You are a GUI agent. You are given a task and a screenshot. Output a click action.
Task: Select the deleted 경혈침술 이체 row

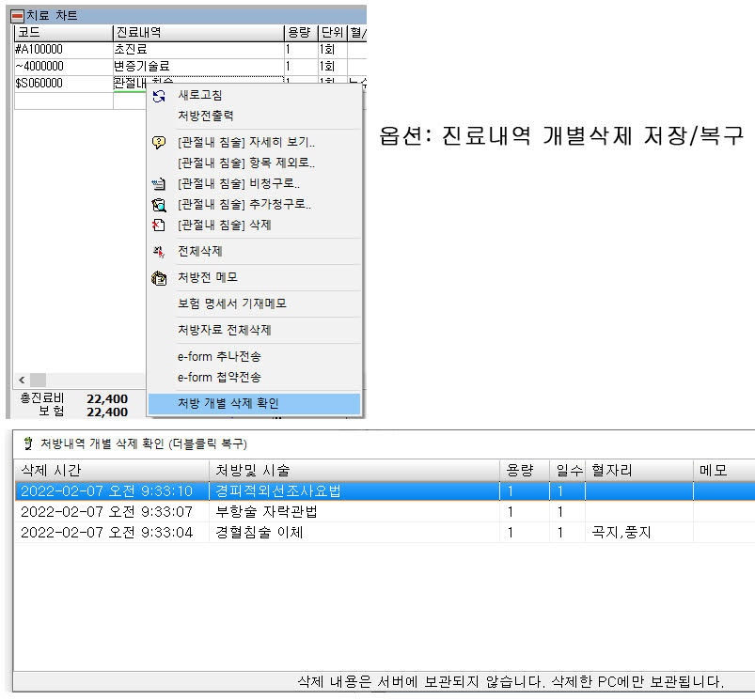click(x=259, y=533)
